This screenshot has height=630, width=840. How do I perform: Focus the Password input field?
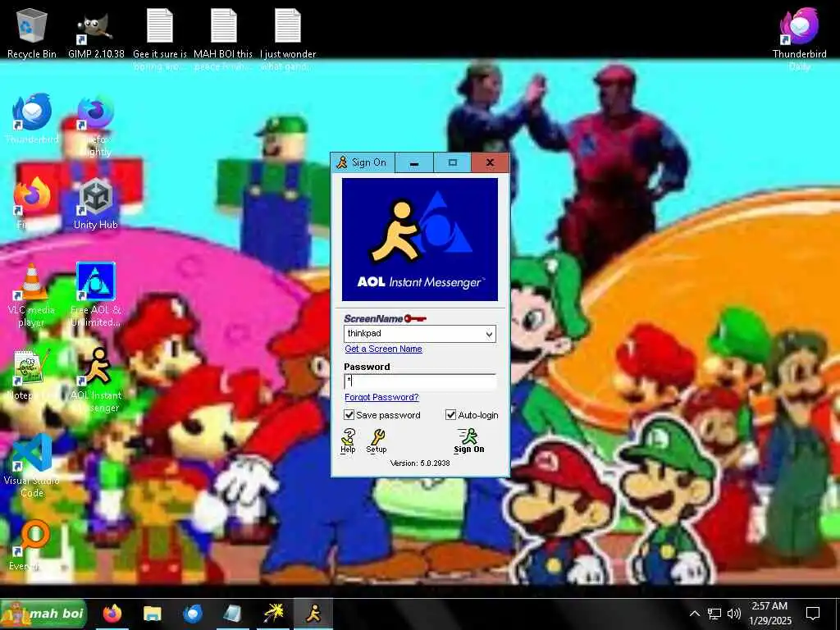tap(420, 381)
